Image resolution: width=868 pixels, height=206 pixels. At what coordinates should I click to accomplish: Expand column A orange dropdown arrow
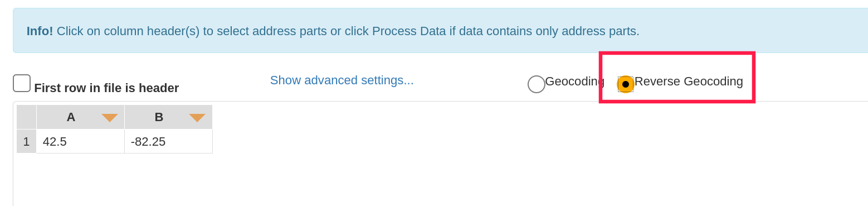coord(110,118)
